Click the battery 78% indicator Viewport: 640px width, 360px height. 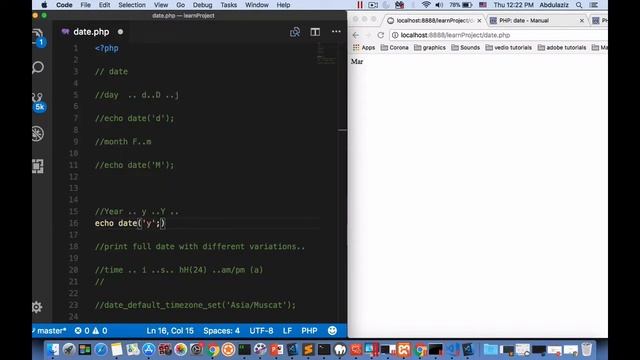[x=461, y=5]
